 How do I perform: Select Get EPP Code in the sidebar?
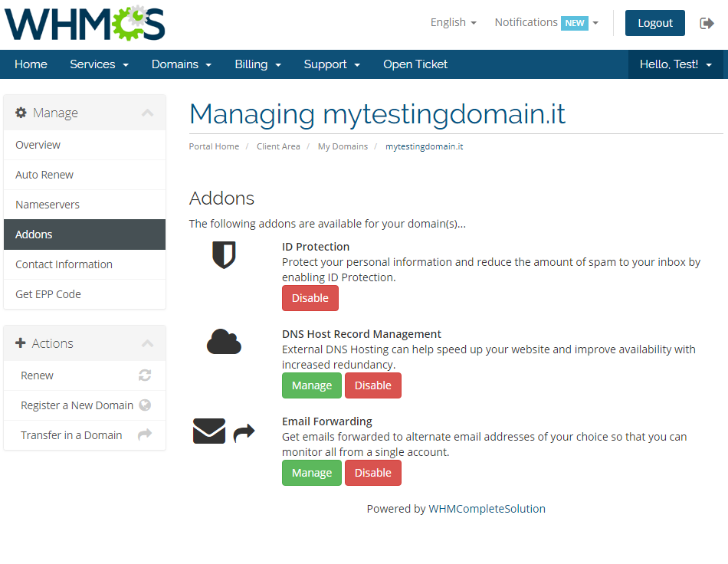pyautogui.click(x=84, y=294)
